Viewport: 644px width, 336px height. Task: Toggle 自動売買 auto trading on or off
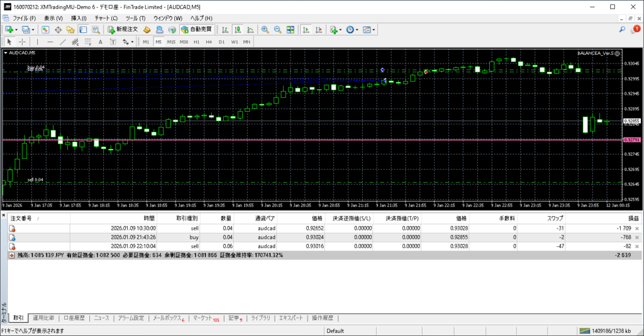[x=196, y=30]
